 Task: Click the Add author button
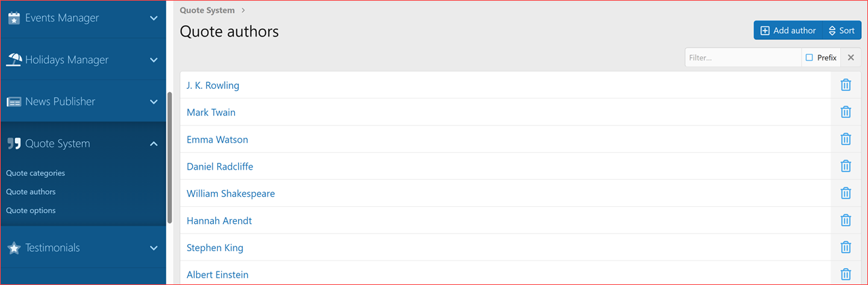point(787,31)
